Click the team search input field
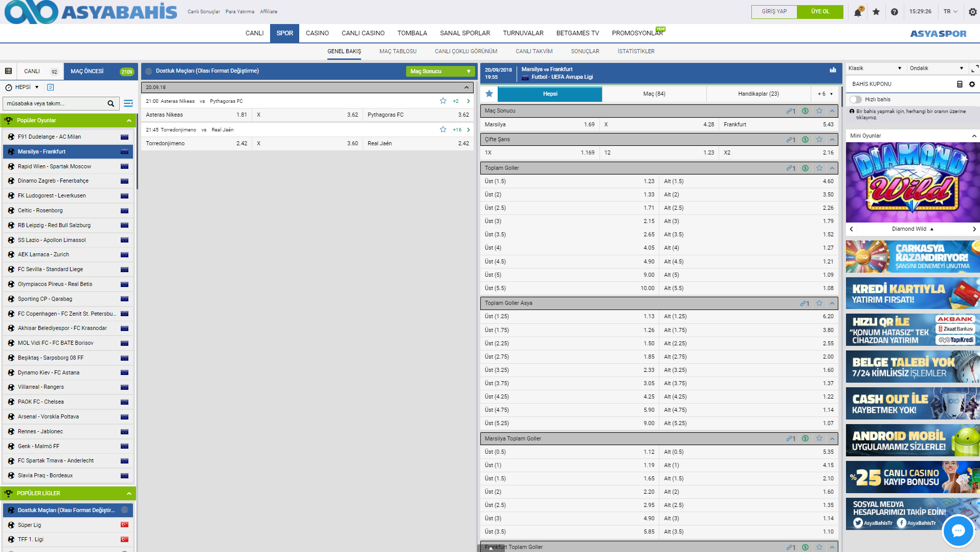 point(54,104)
